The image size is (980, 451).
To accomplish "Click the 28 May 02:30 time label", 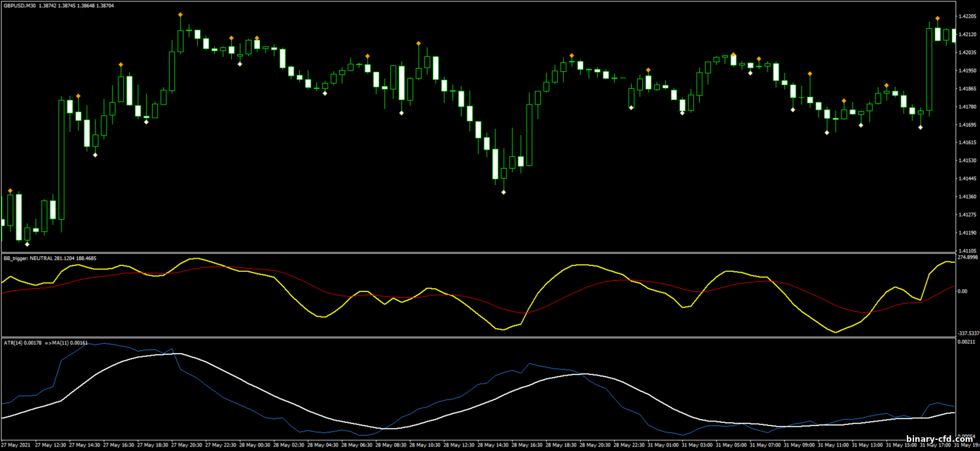I will pos(288,445).
